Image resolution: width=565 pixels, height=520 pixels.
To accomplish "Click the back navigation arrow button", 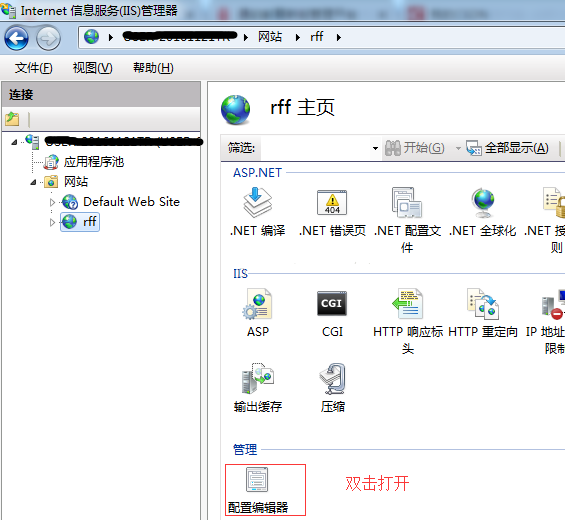I will click(x=17, y=38).
